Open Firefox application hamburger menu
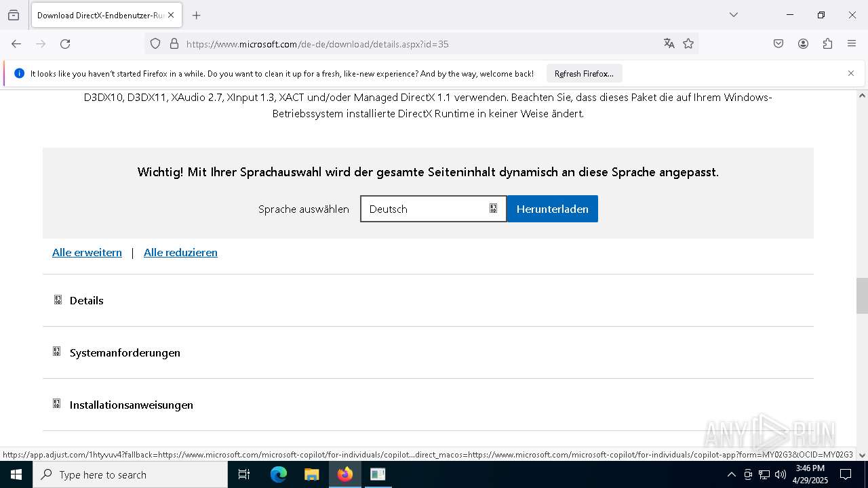 pyautogui.click(x=852, y=44)
